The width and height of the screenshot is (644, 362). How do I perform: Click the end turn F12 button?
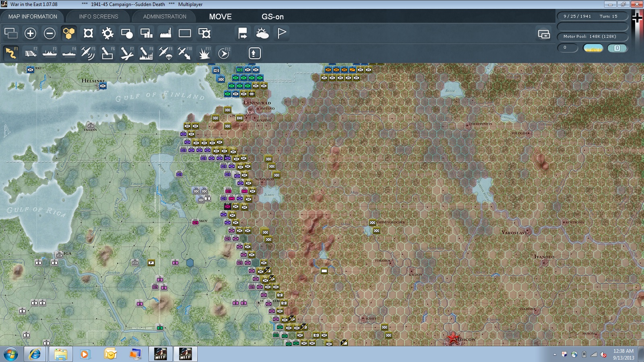(224, 53)
